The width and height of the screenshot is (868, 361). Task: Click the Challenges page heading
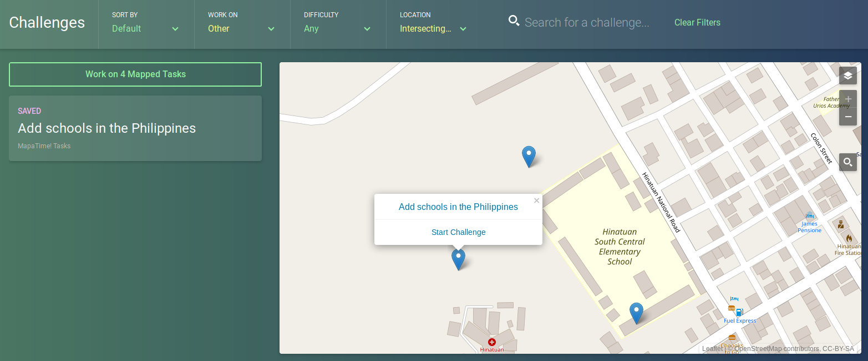point(47,22)
